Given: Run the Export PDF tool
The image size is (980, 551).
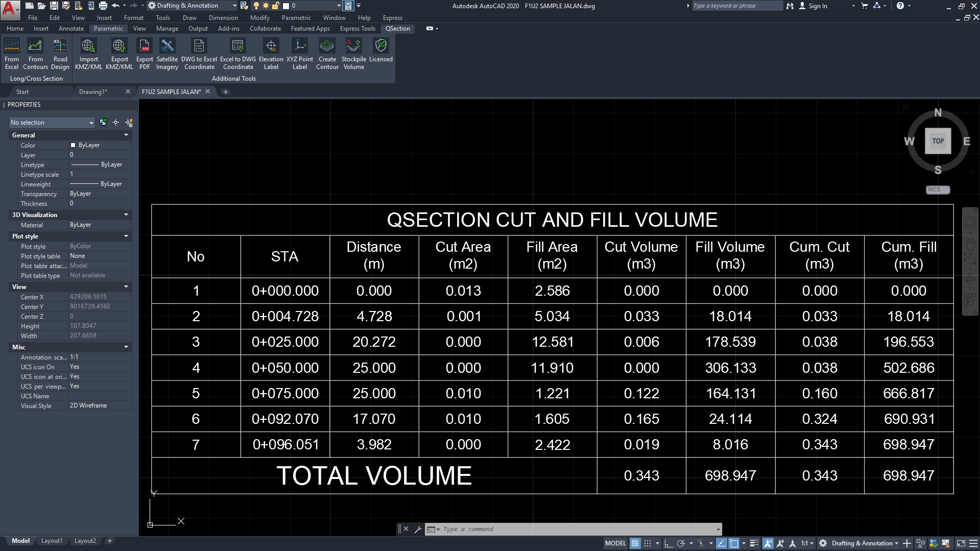Looking at the screenshot, I should coord(145,54).
